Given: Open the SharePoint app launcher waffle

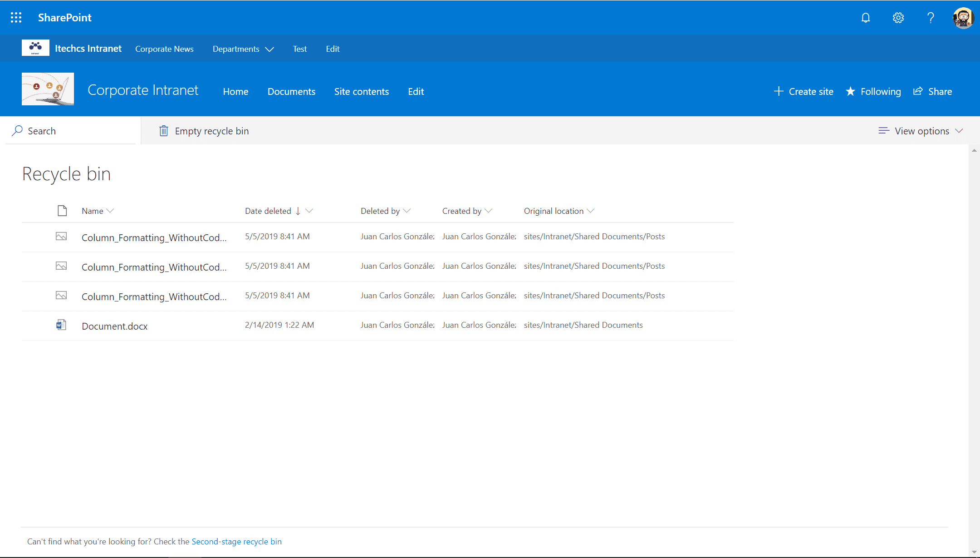Looking at the screenshot, I should (16, 17).
